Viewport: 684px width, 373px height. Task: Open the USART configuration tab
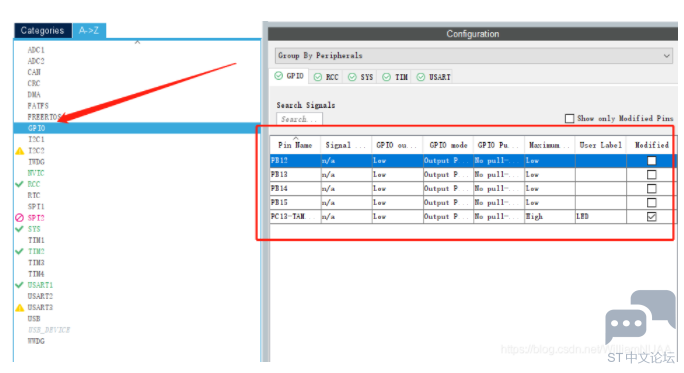coord(433,77)
